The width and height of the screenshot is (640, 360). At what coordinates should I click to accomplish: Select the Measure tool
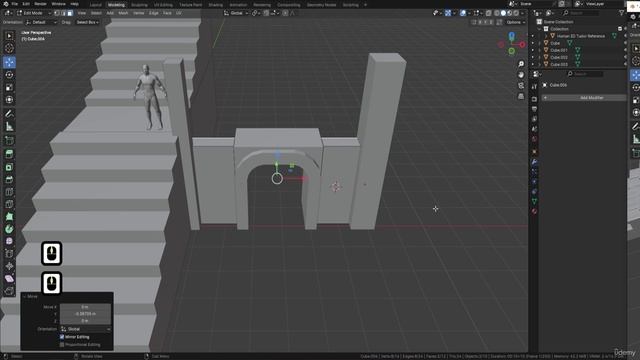point(9,127)
